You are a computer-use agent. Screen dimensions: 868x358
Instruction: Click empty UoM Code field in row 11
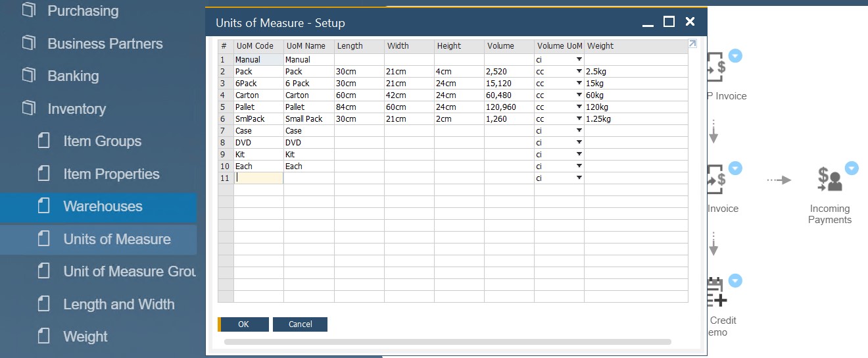258,178
